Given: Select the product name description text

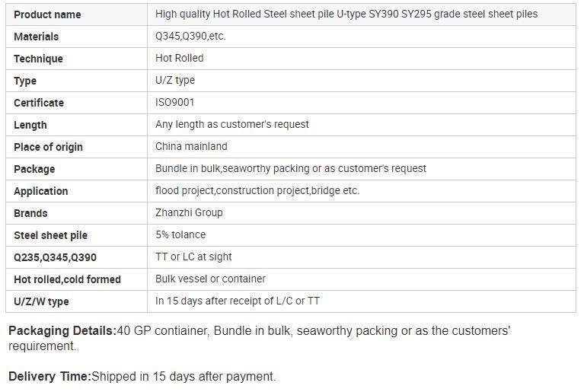Looking at the screenshot, I should point(346,14).
